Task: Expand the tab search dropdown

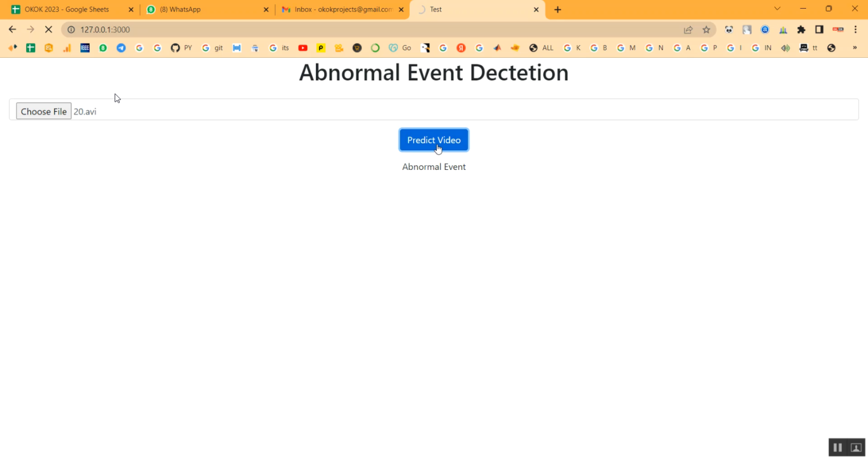Action: (x=777, y=9)
